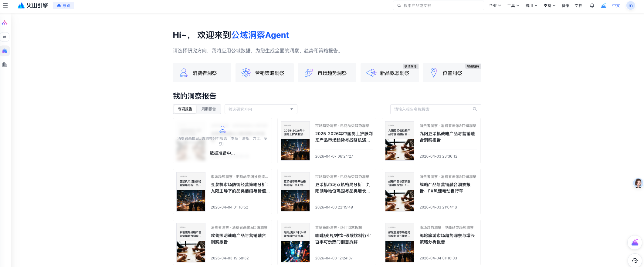This screenshot has height=267, width=644.
Task: Click the headset support icon
Action: [x=635, y=260]
